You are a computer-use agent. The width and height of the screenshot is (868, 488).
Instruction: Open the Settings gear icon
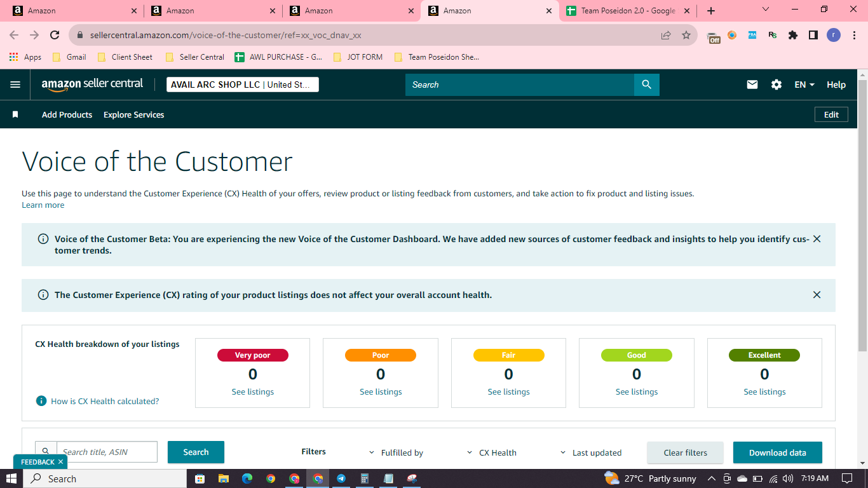776,85
